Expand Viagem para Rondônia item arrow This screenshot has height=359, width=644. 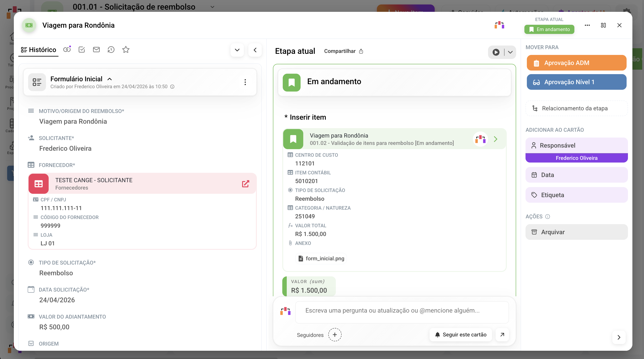coord(496,139)
